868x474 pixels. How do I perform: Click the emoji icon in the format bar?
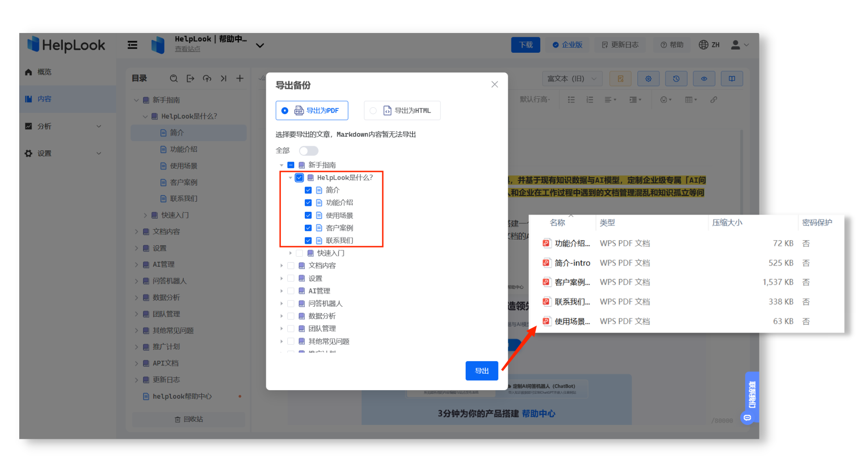665,99
